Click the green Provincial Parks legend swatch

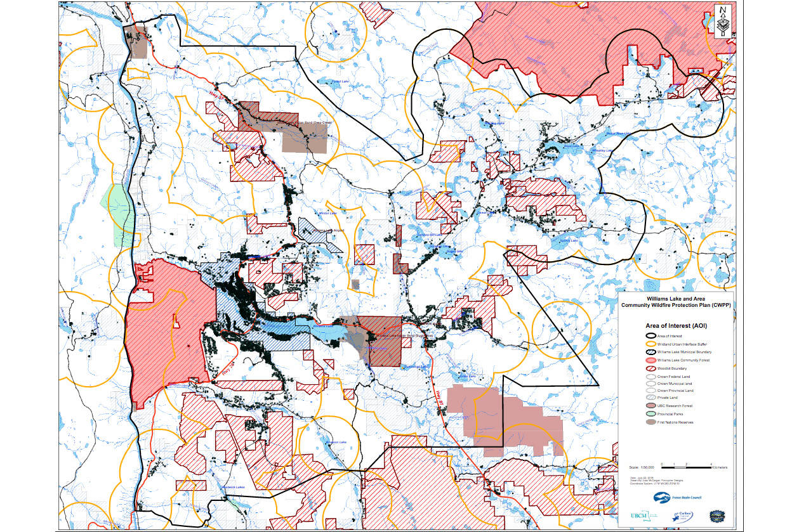pos(651,413)
